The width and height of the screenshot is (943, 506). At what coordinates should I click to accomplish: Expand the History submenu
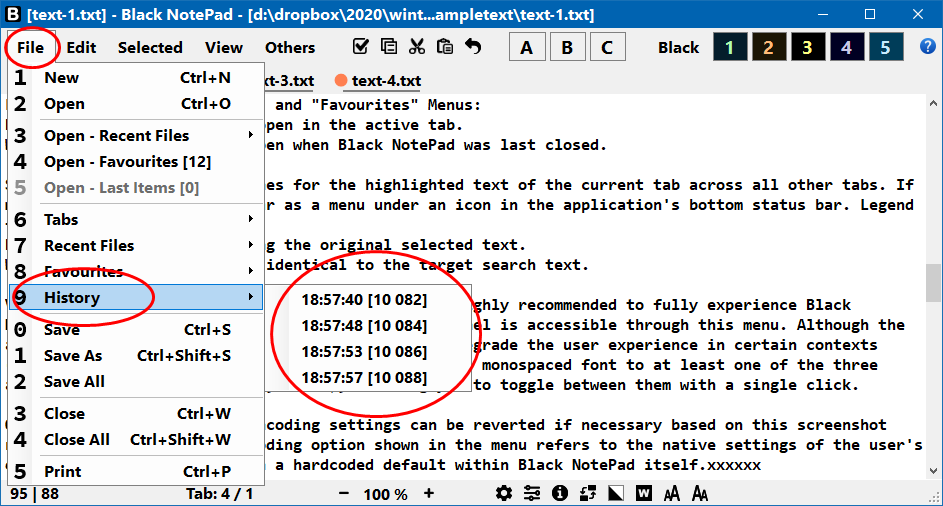click(137, 297)
